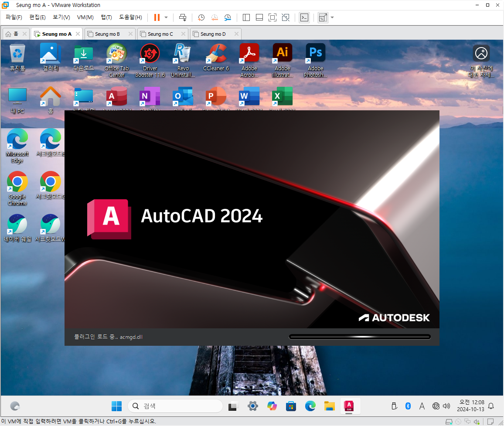Screen dimensions: 504x426
Task: Expand the stretch display dropdown arrow
Action: (332, 17)
